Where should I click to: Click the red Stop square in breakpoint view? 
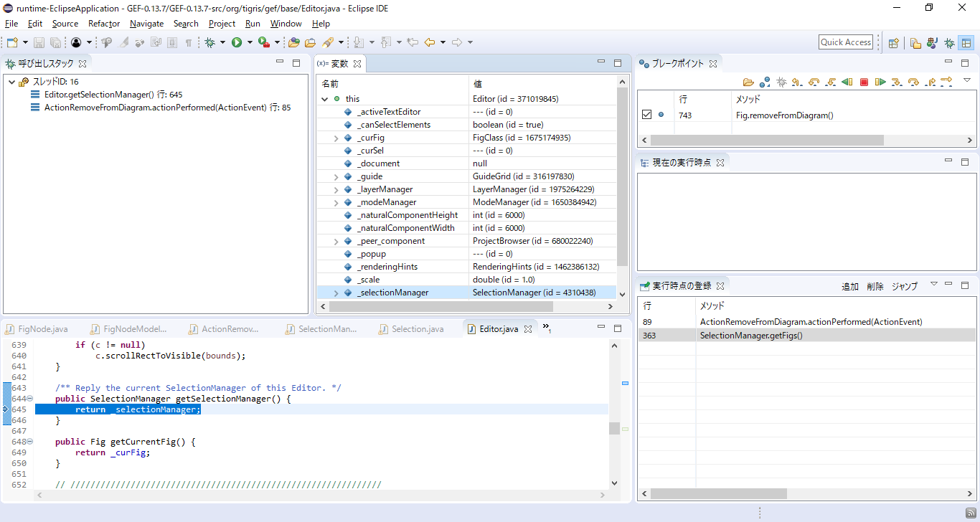point(864,82)
